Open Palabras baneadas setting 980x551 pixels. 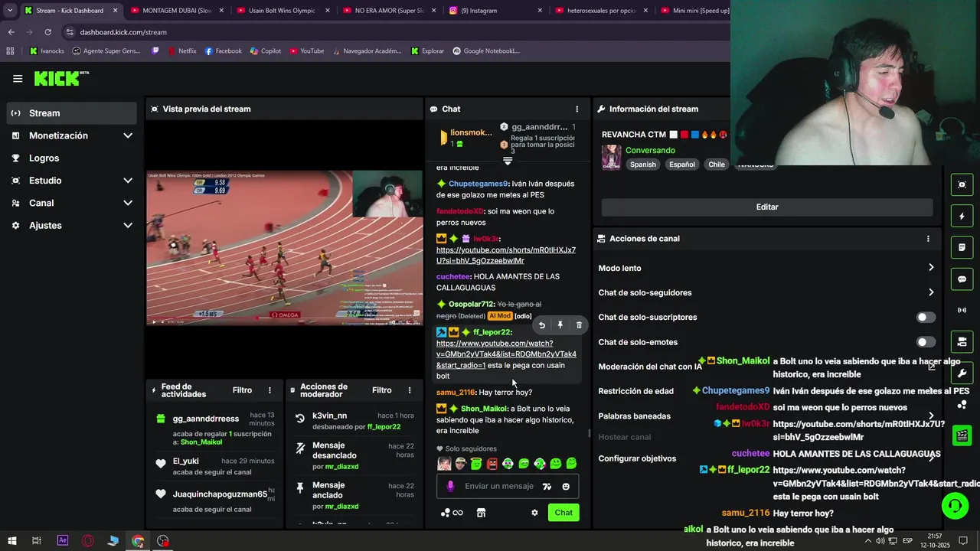pos(766,416)
